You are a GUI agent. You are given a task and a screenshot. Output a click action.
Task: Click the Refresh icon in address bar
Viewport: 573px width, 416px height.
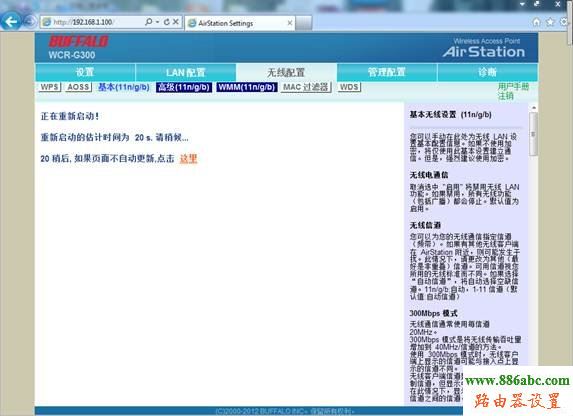[x=167, y=22]
